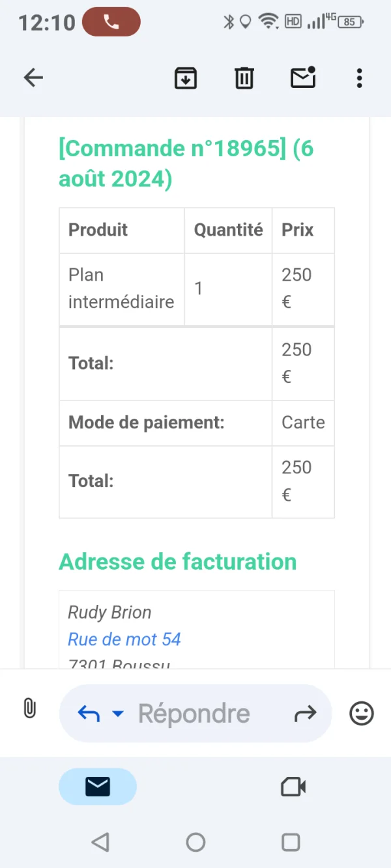Open the emoji reaction picker
Viewport: 391px width, 868px height.
click(x=362, y=714)
